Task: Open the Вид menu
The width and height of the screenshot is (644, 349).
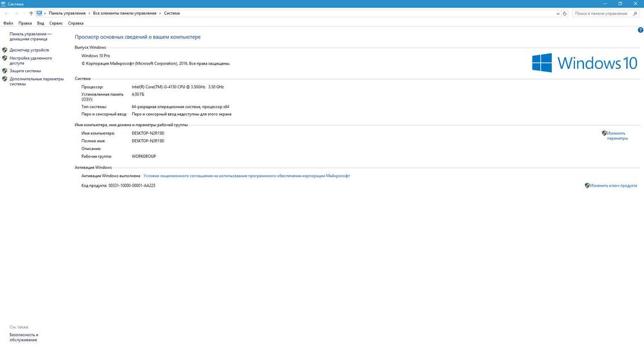Action: click(x=40, y=23)
